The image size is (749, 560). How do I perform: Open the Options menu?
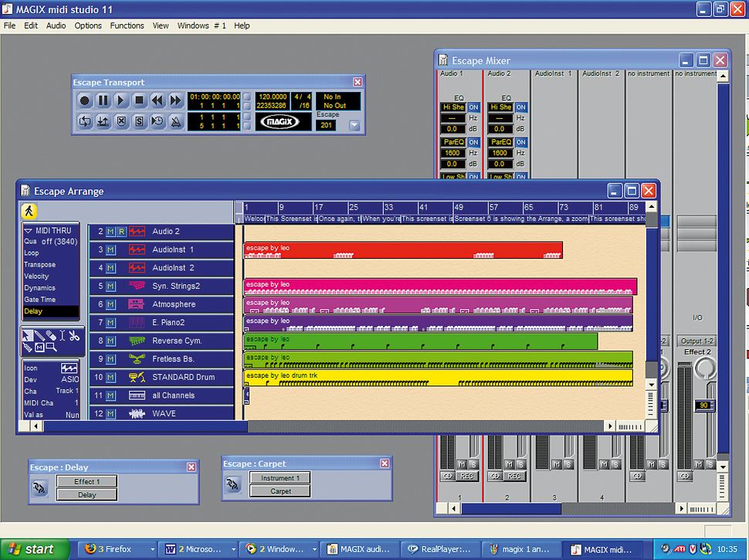(x=87, y=25)
